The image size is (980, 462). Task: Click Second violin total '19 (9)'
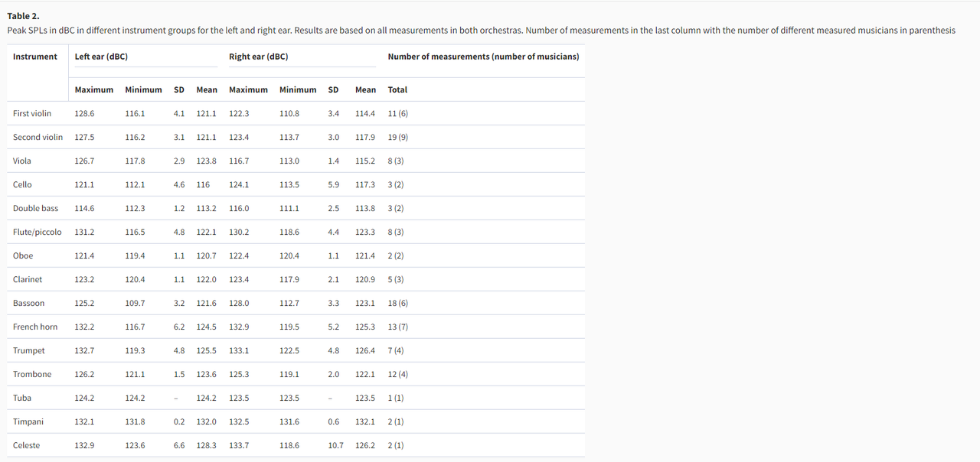(x=398, y=137)
